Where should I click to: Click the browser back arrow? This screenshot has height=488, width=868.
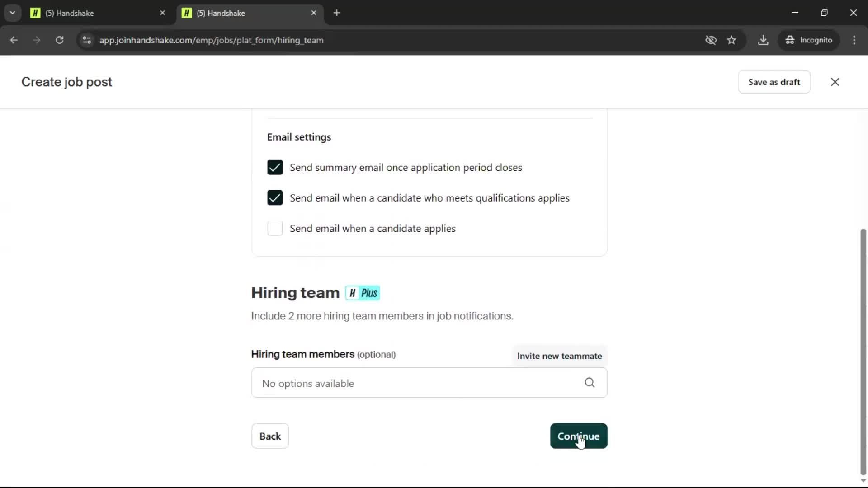14,40
